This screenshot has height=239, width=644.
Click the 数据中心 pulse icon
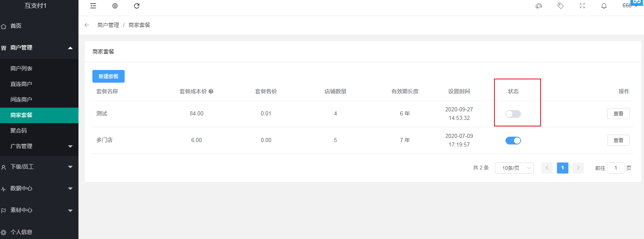4,189
